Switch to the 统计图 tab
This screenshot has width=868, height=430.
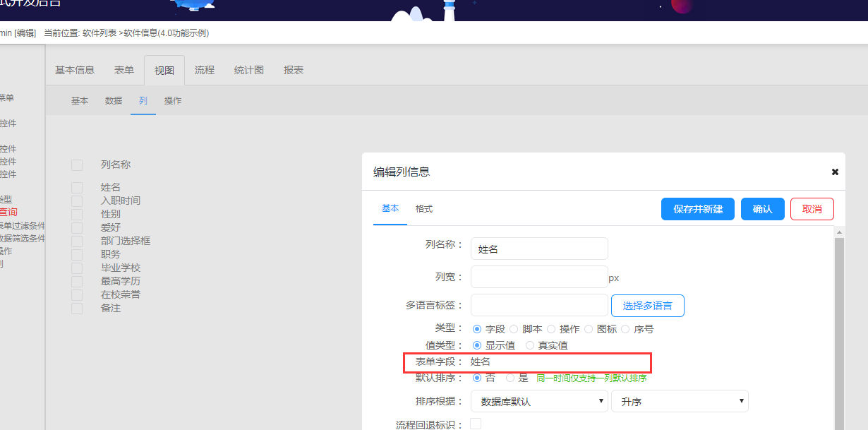[249, 70]
